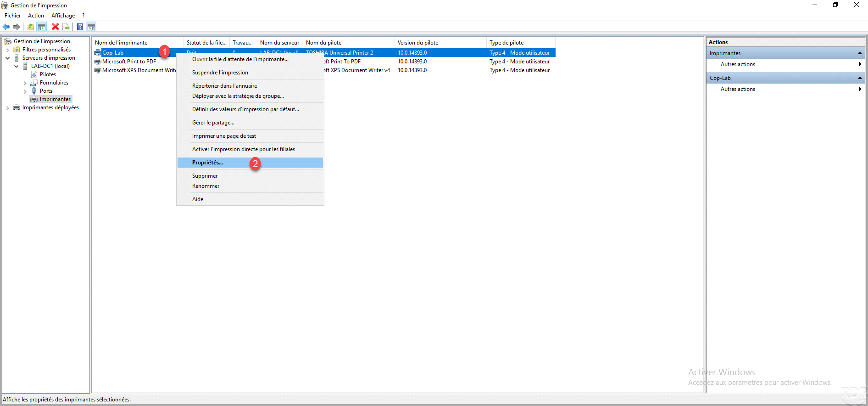Choose Renommer in the context menu
This screenshot has height=406, width=868.
(x=250, y=186)
